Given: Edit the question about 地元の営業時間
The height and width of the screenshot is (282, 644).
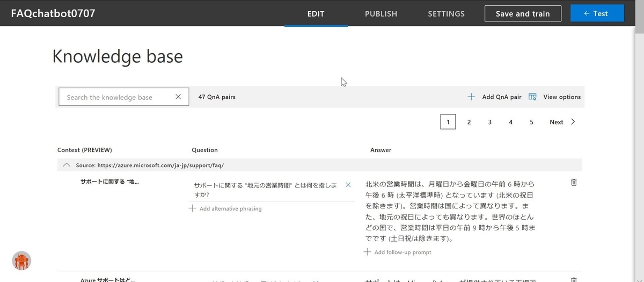Looking at the screenshot, I should [x=265, y=190].
